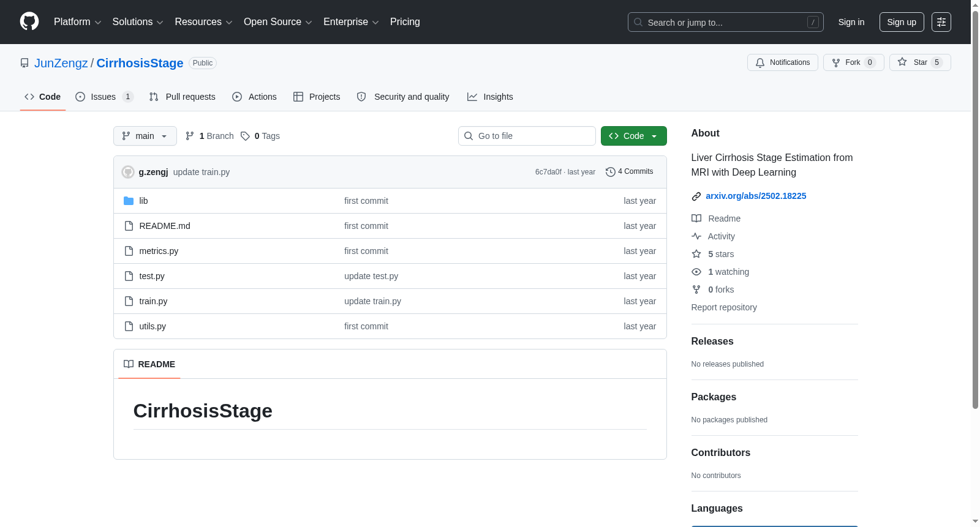
Task: Open the main branch selector dropdown
Action: [145, 136]
